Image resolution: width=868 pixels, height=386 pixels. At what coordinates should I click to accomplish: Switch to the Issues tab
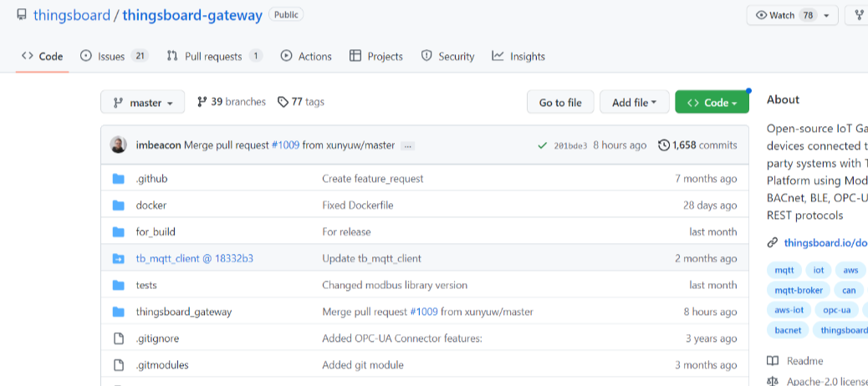click(x=114, y=57)
